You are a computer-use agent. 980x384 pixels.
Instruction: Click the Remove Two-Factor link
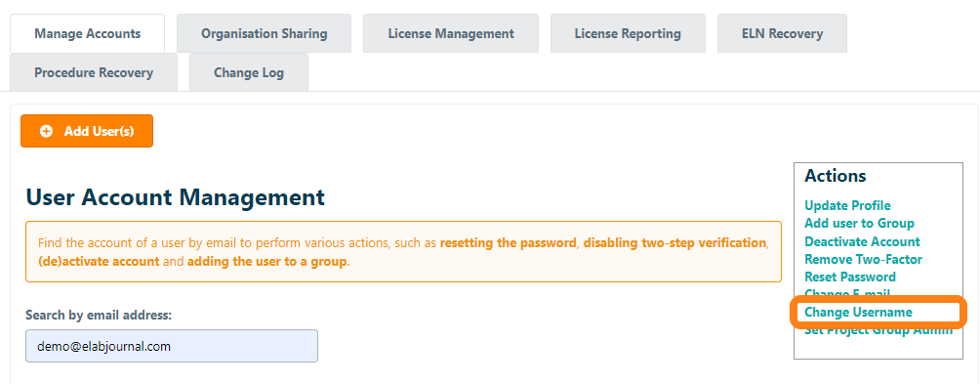pyautogui.click(x=863, y=259)
